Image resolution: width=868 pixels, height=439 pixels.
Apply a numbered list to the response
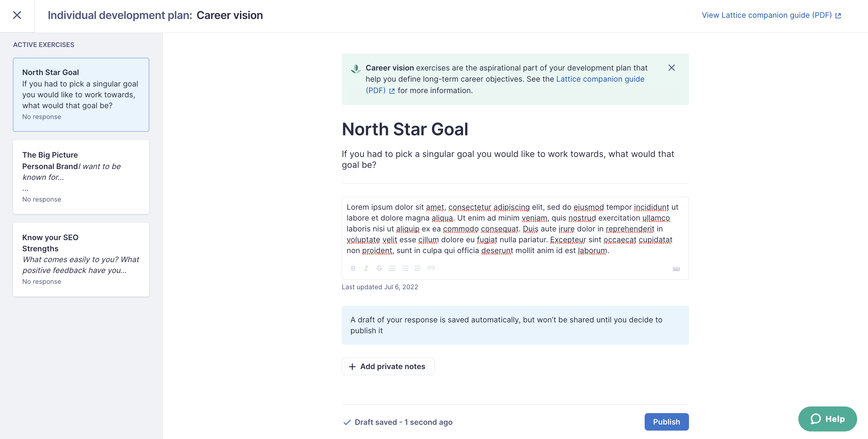(392, 268)
